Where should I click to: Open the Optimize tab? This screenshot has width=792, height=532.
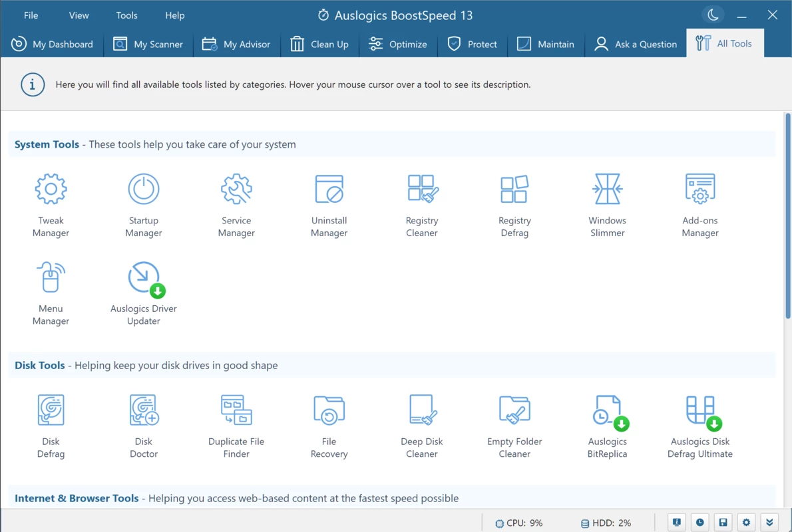(x=398, y=44)
